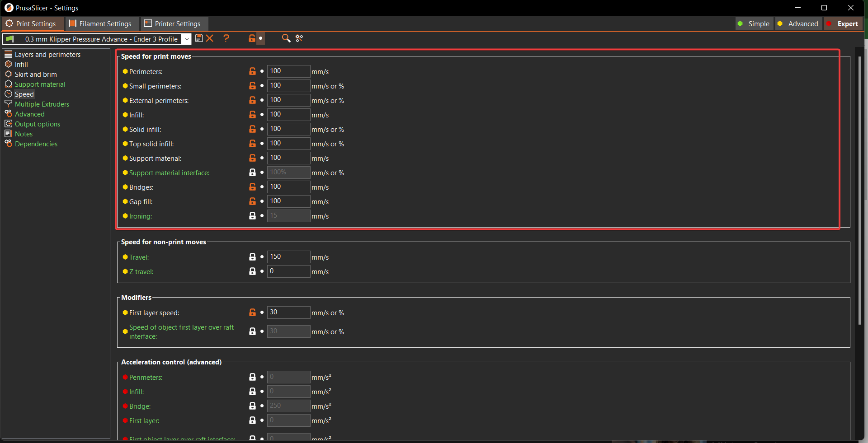
Task: Click the white lock beside Travel speed
Action: pos(252,257)
